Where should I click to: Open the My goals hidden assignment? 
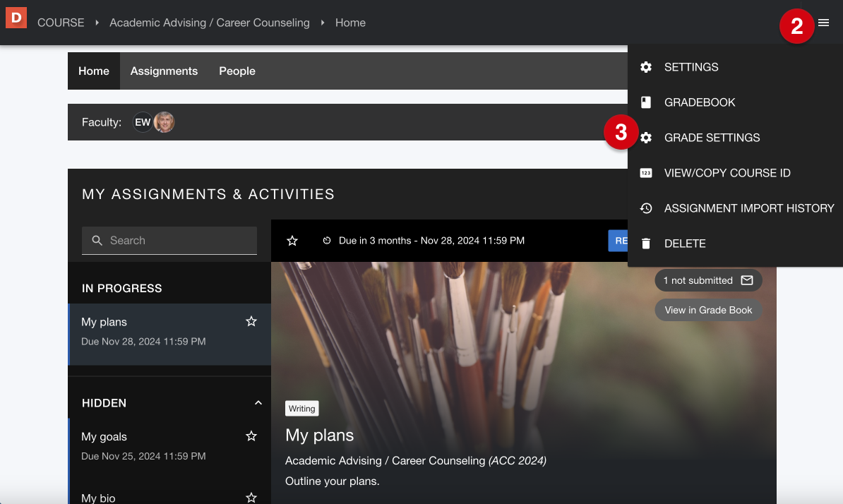169,446
